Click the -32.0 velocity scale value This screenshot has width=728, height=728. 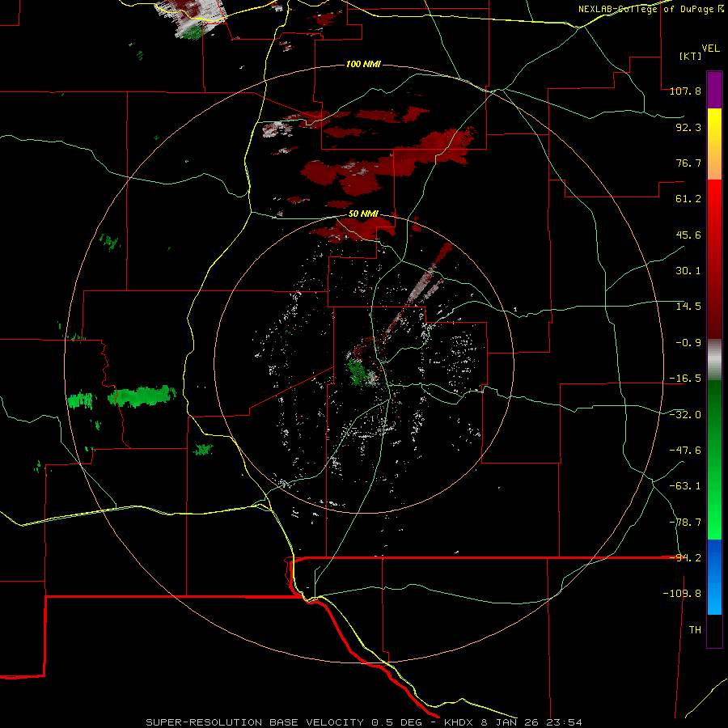pos(685,415)
